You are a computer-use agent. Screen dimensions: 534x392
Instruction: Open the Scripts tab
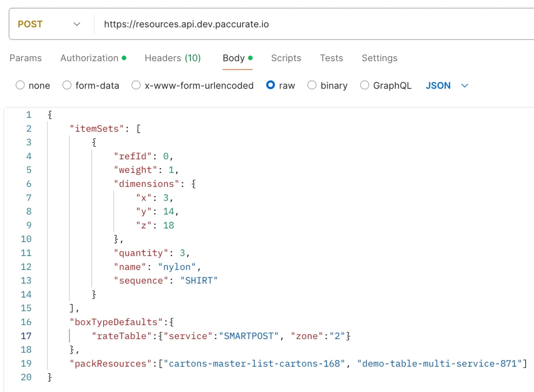coord(286,58)
